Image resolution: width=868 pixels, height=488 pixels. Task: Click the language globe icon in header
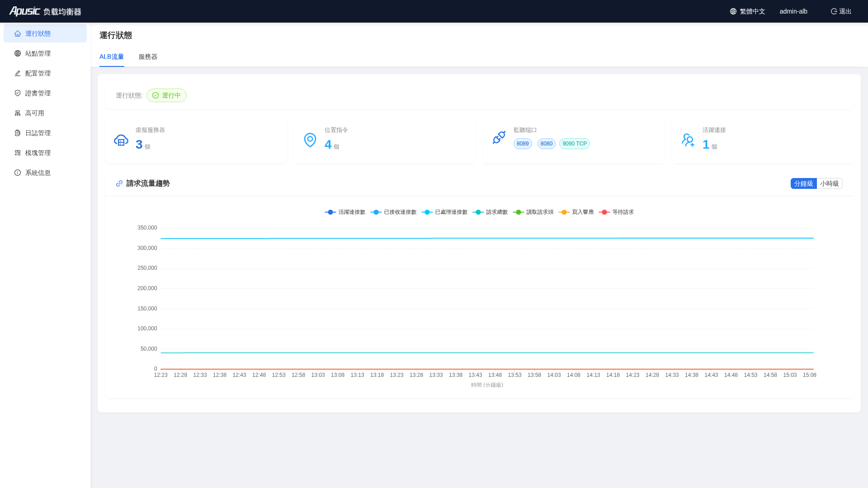733,11
